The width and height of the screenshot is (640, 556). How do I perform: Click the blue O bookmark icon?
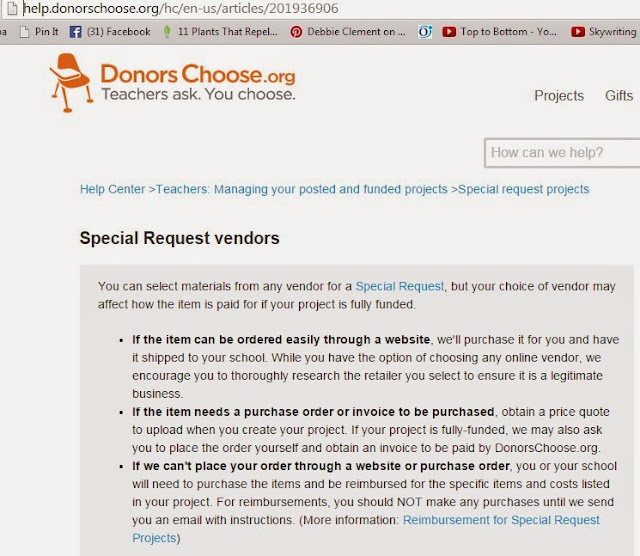coord(425,32)
